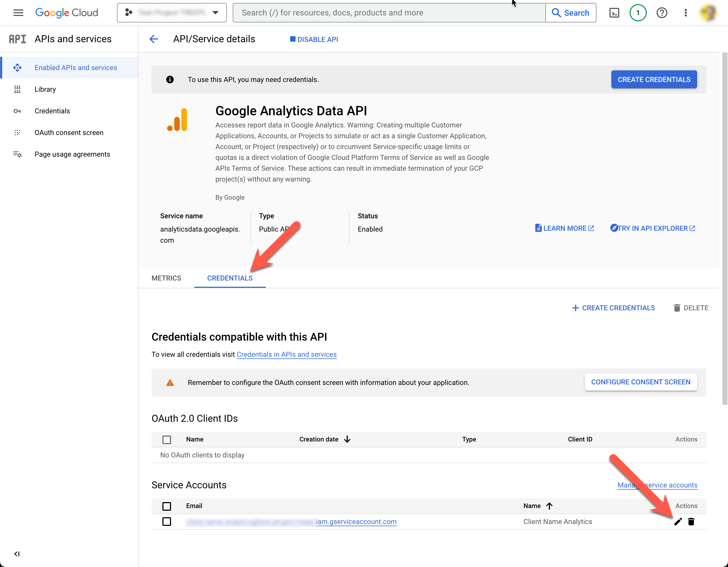Activate Cloud Shell terminal icon
728x567 pixels.
(x=614, y=13)
